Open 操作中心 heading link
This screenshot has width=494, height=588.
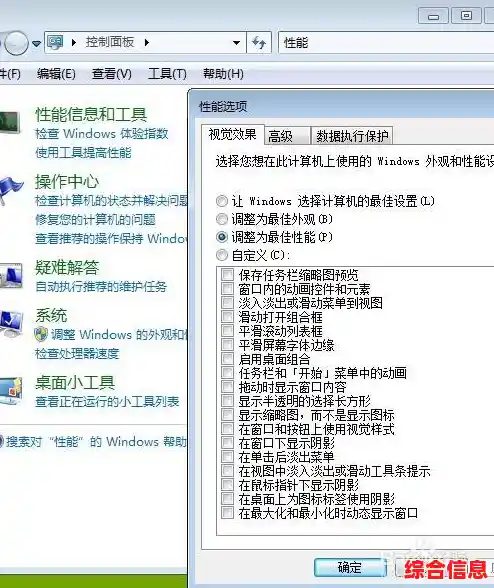tap(67, 182)
